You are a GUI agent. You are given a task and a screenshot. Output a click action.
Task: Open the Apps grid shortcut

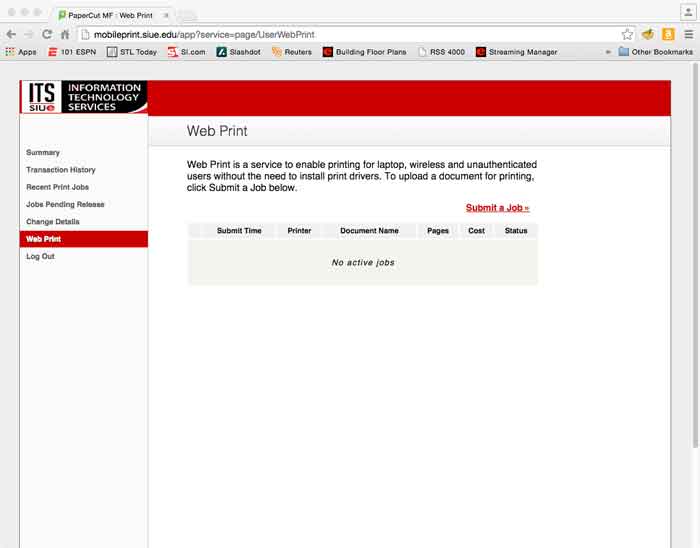(21, 52)
